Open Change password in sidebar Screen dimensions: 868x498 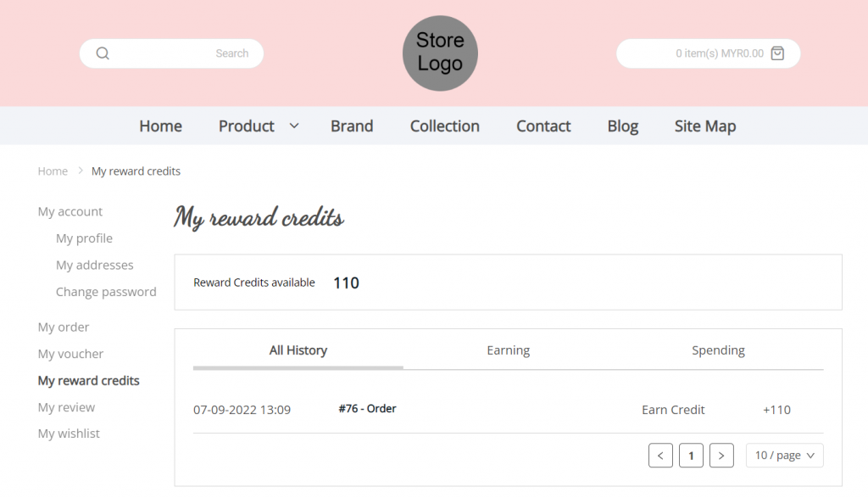106,292
